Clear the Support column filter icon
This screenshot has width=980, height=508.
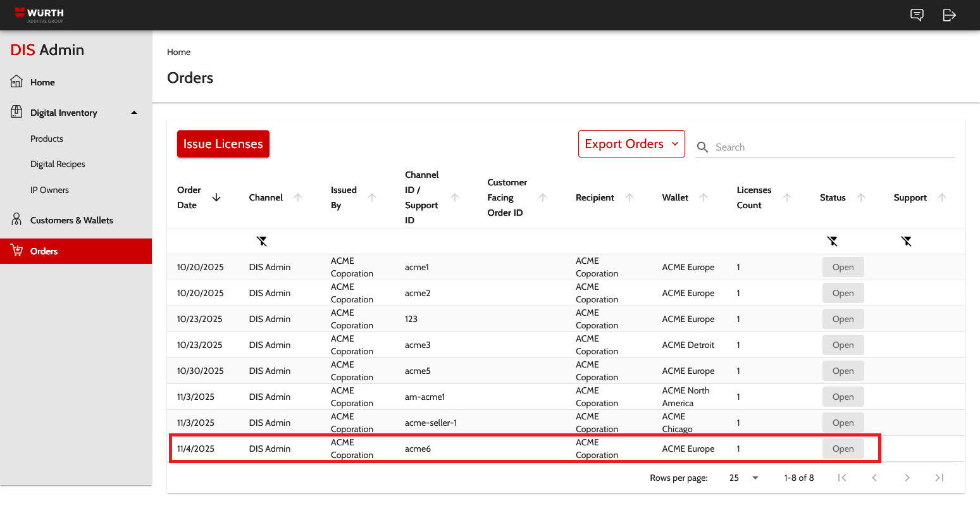[907, 241]
